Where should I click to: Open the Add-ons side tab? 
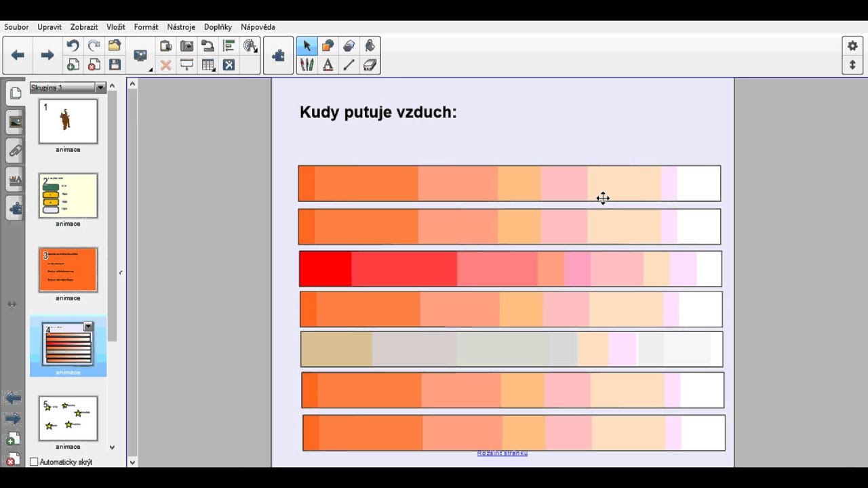pos(15,208)
